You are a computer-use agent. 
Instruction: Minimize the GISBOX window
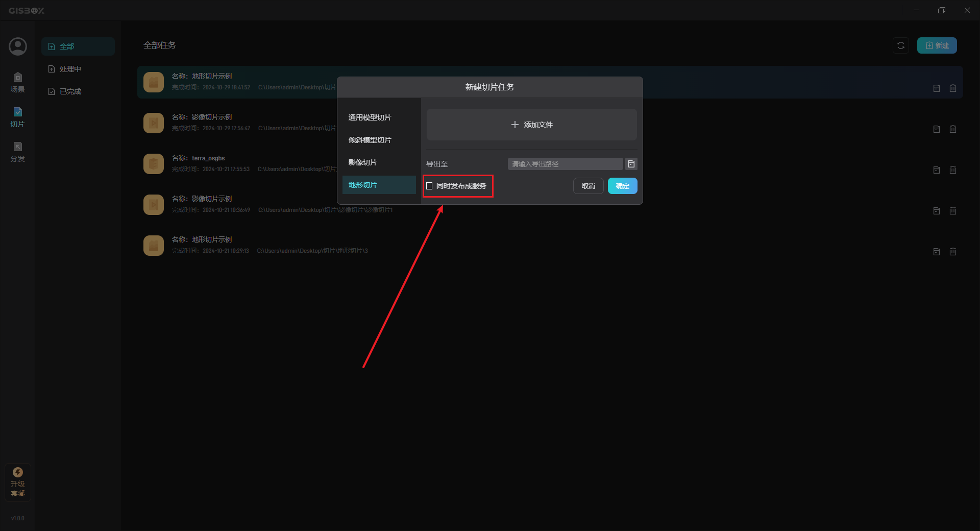(x=916, y=10)
